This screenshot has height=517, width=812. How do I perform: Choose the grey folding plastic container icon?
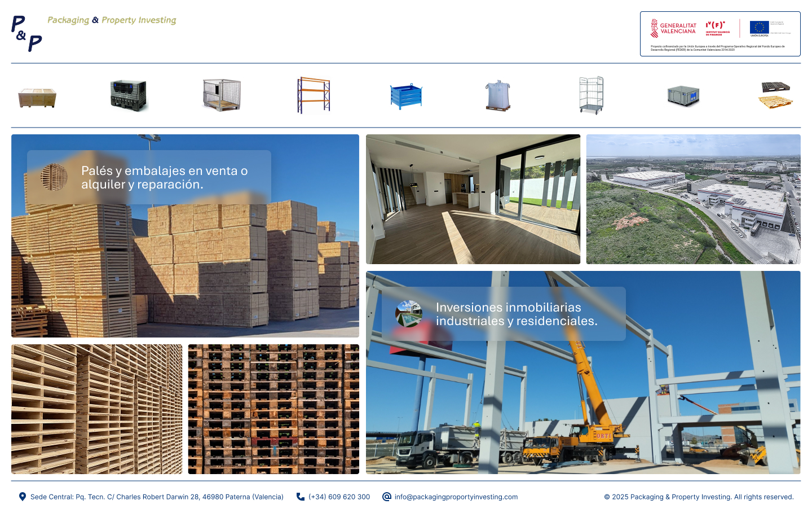tap(683, 96)
